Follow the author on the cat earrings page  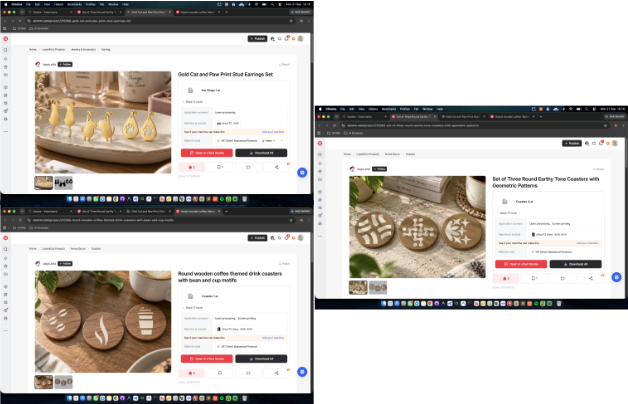65,64
